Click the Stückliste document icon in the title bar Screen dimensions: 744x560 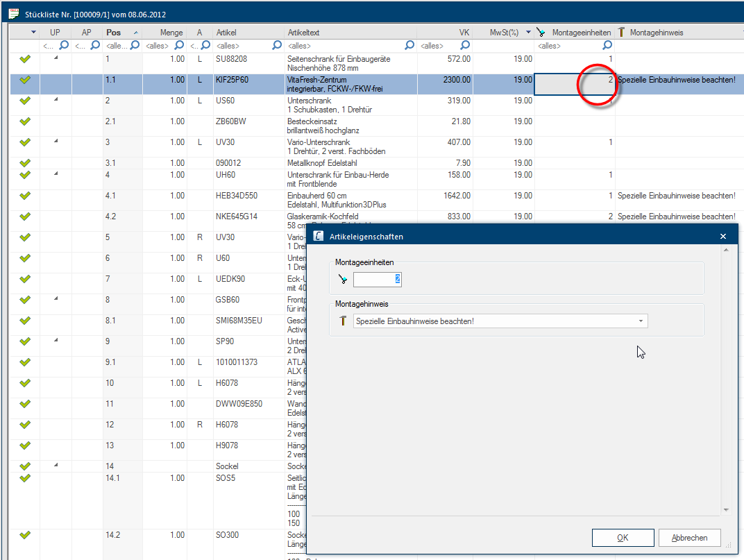13,13
